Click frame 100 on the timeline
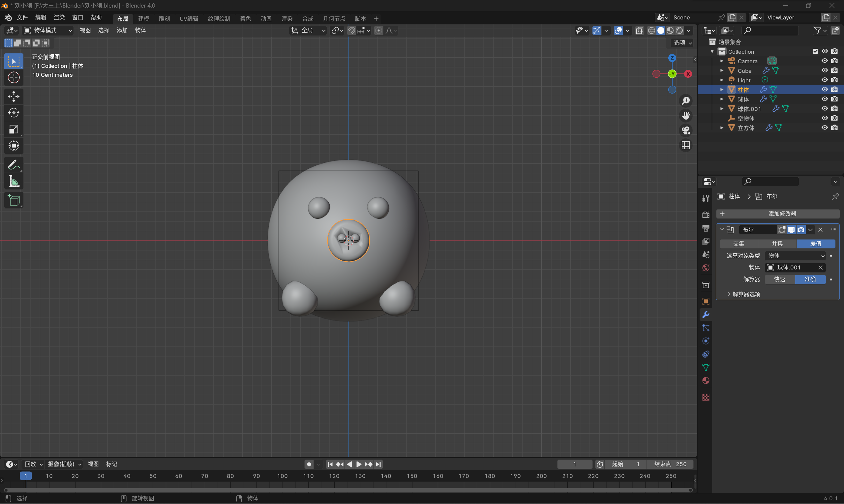The image size is (844, 504). coord(283,476)
